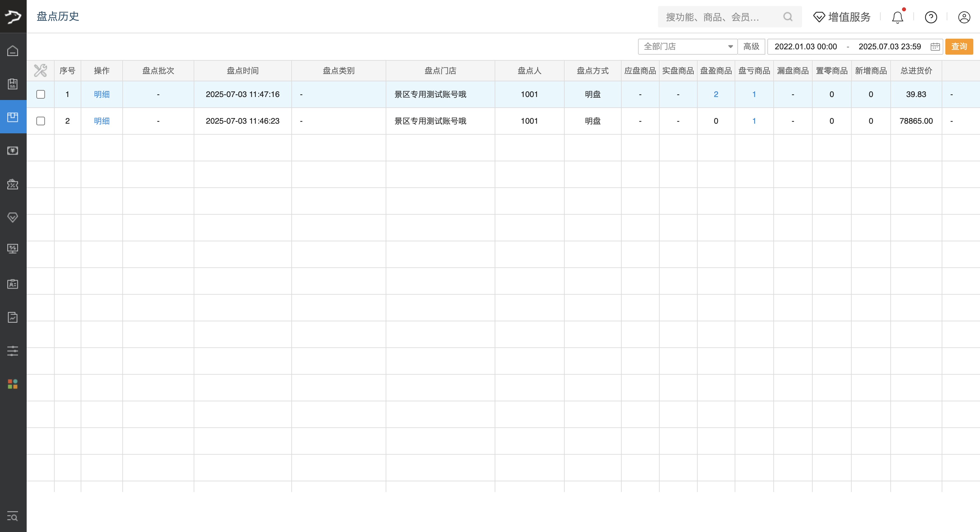Click the 应盘商品 column header
Viewport: 980px width, 532px height.
640,71
